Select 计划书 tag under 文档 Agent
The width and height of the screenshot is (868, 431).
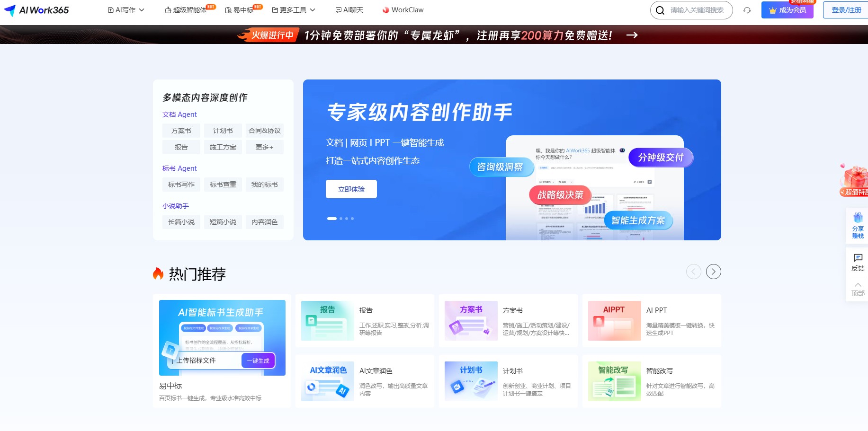223,131
